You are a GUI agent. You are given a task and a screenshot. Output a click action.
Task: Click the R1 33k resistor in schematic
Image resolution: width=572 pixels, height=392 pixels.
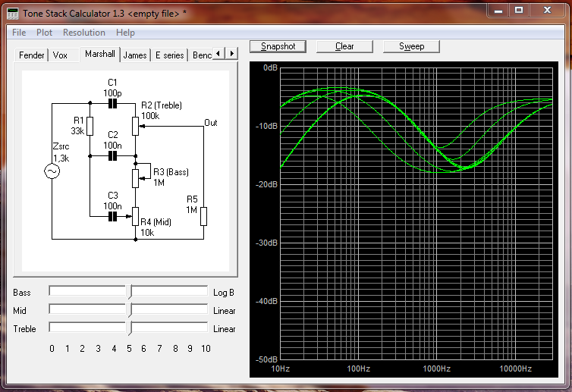[x=90, y=126]
